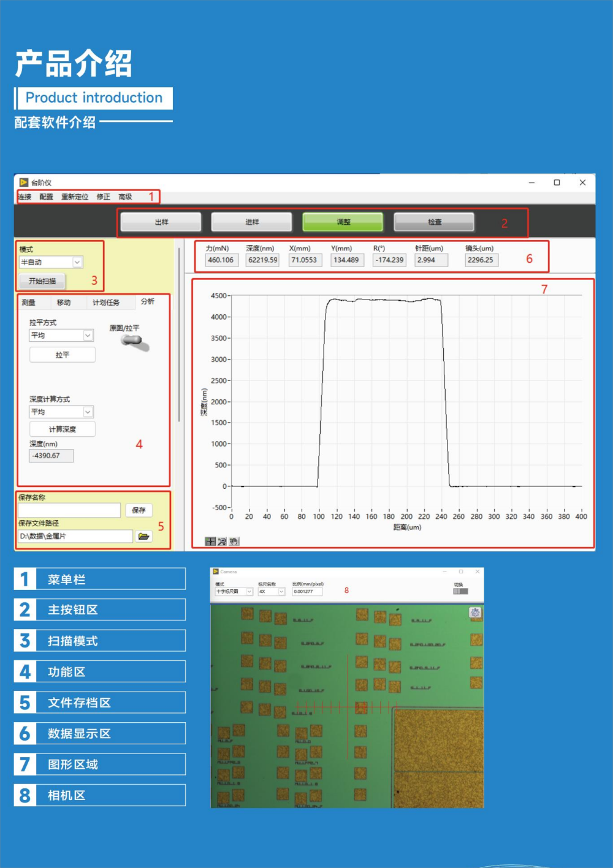Click the Product introduction heading
This screenshot has width=613, height=868.
(x=94, y=97)
